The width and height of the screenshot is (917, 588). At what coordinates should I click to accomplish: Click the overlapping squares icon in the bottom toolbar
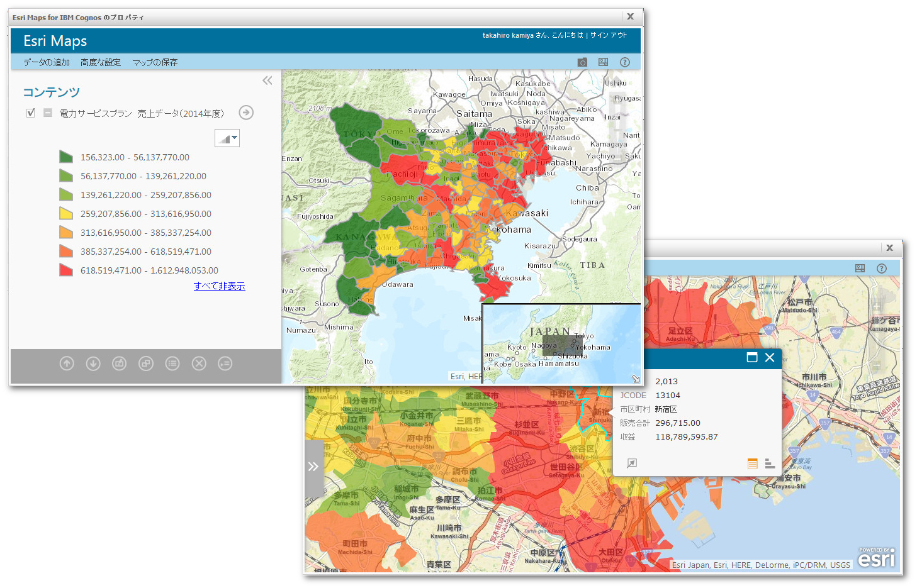point(146,363)
